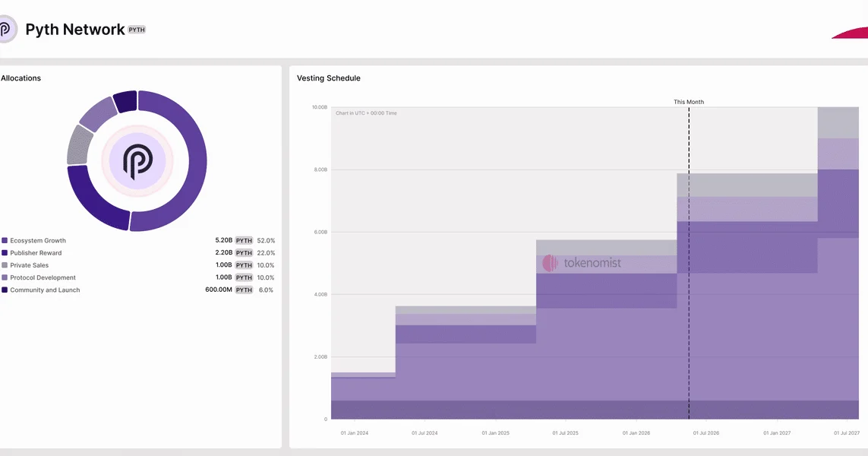
Task: Pick the Protocol Development legend color swatch
Action: [x=5, y=277]
